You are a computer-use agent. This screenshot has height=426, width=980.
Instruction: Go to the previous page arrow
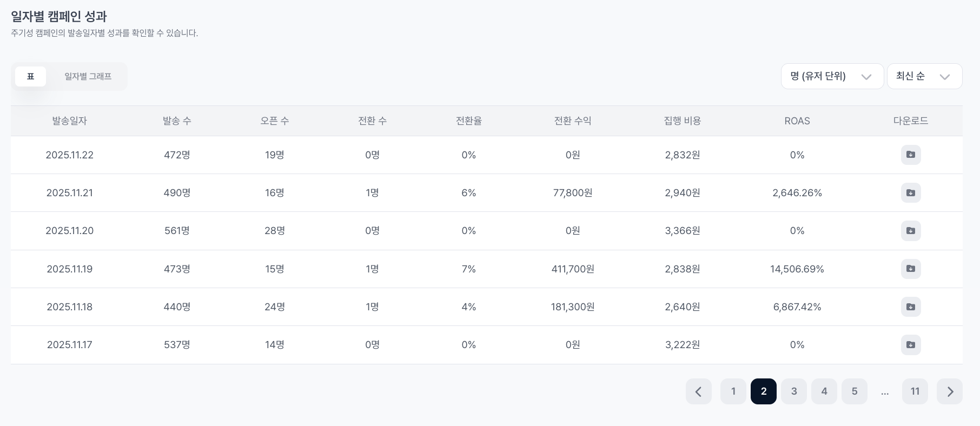[699, 391]
